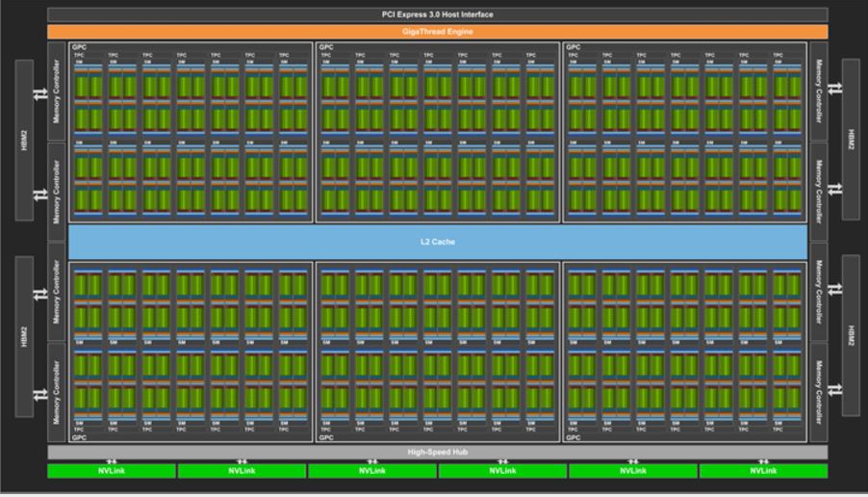Click the arrows above the rightmost NVLink block
868x497 pixels.
point(763,461)
